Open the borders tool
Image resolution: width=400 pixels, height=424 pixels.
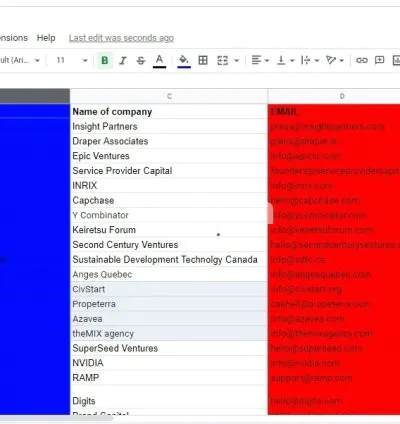(x=203, y=60)
